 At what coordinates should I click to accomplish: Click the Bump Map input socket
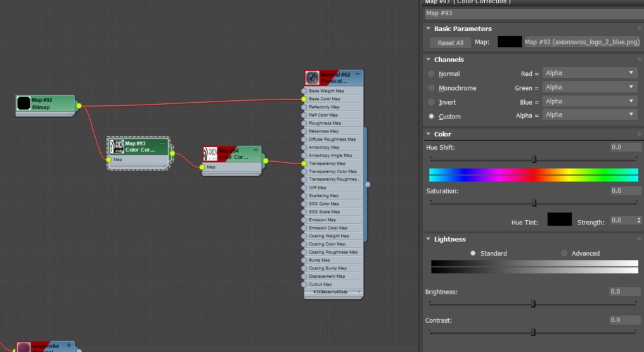pyautogui.click(x=304, y=260)
